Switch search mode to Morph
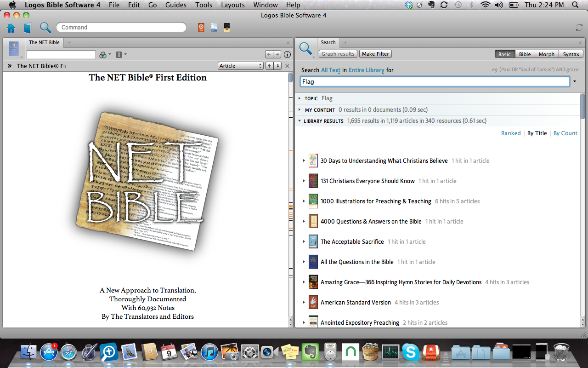This screenshot has width=588, height=368. tap(547, 54)
